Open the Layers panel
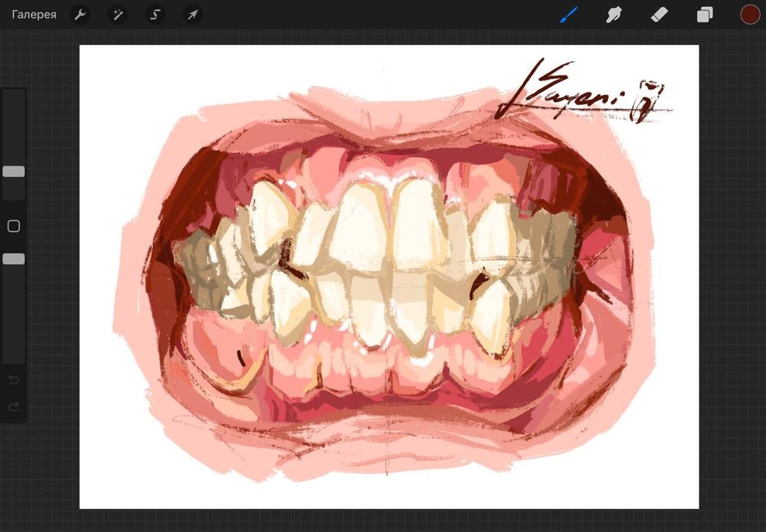 pos(705,15)
